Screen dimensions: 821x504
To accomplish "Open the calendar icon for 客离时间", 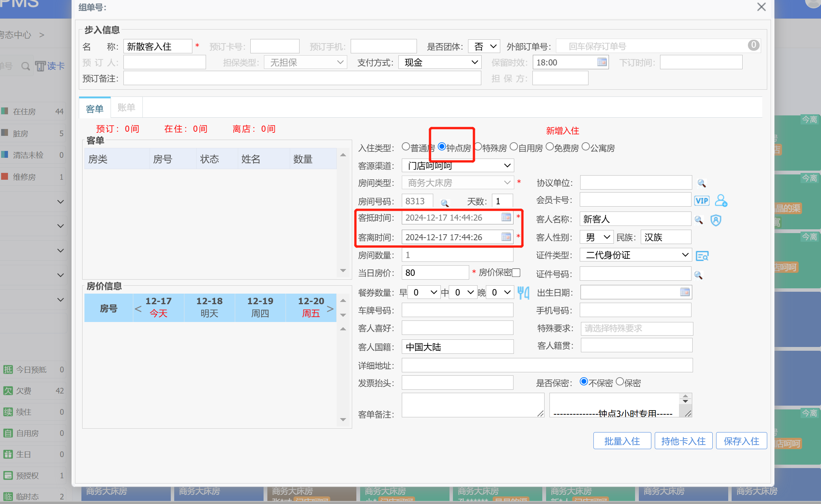I will (x=506, y=237).
